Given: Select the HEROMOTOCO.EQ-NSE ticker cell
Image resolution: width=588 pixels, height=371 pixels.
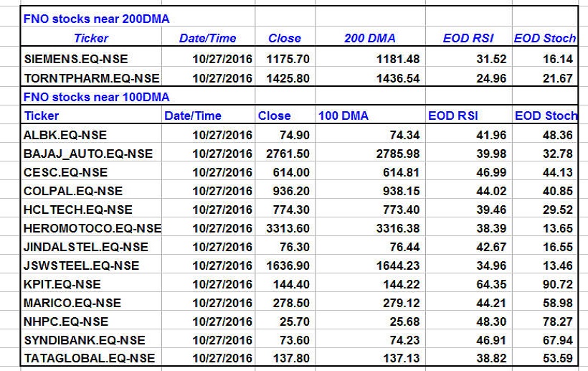Looking at the screenshot, I should coord(92,228).
